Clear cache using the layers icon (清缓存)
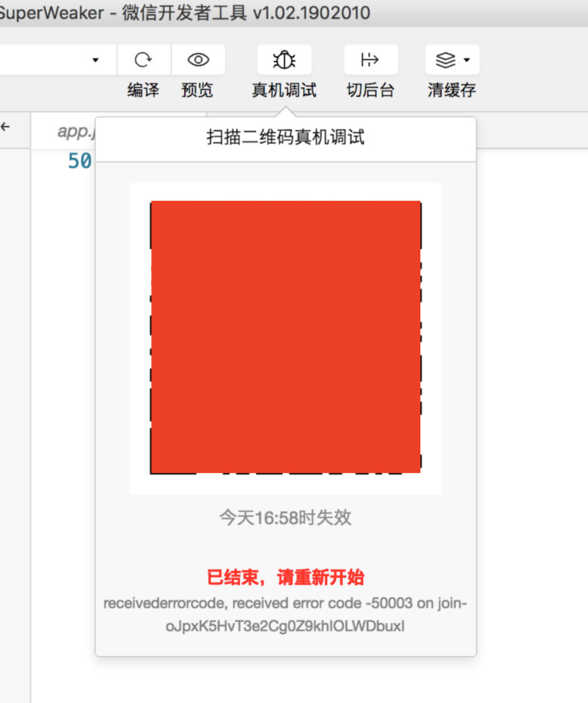Image resolution: width=588 pixels, height=703 pixels. (445, 60)
